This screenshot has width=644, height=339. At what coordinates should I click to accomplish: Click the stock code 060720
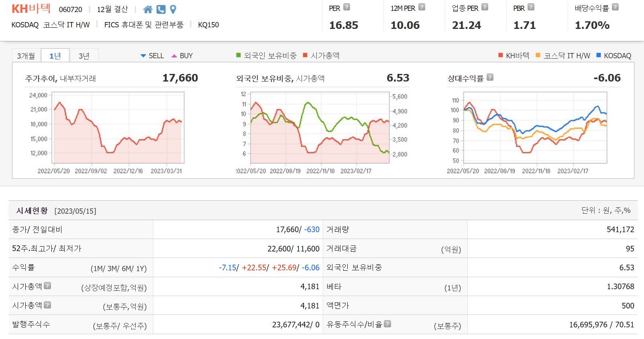(x=71, y=9)
